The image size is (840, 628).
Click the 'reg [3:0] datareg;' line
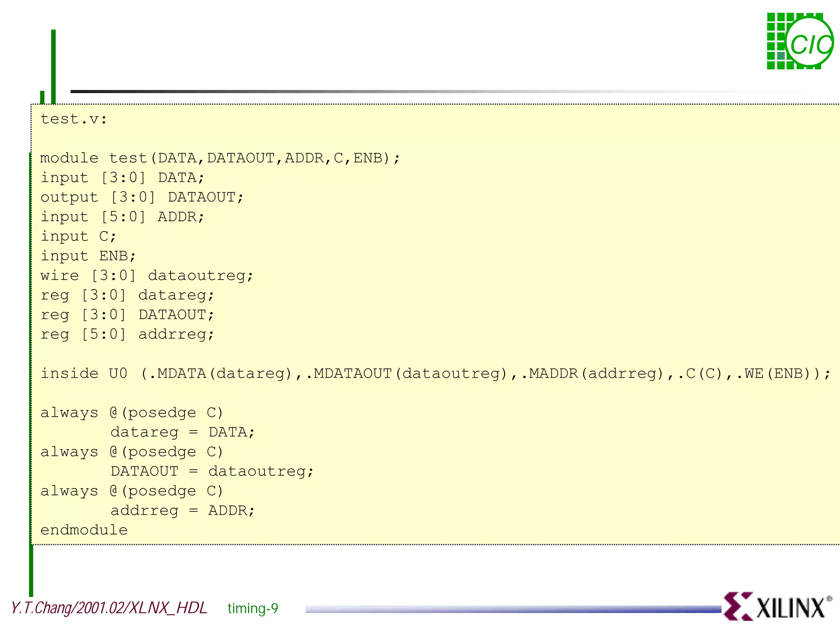tap(127, 296)
